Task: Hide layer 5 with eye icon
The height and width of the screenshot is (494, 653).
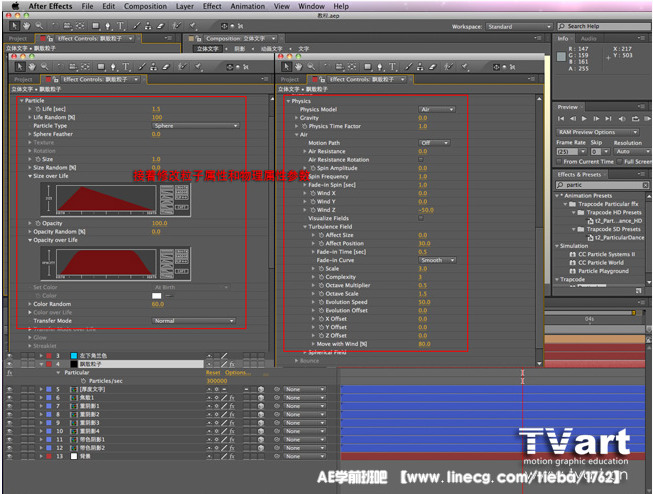Action: tap(10, 389)
